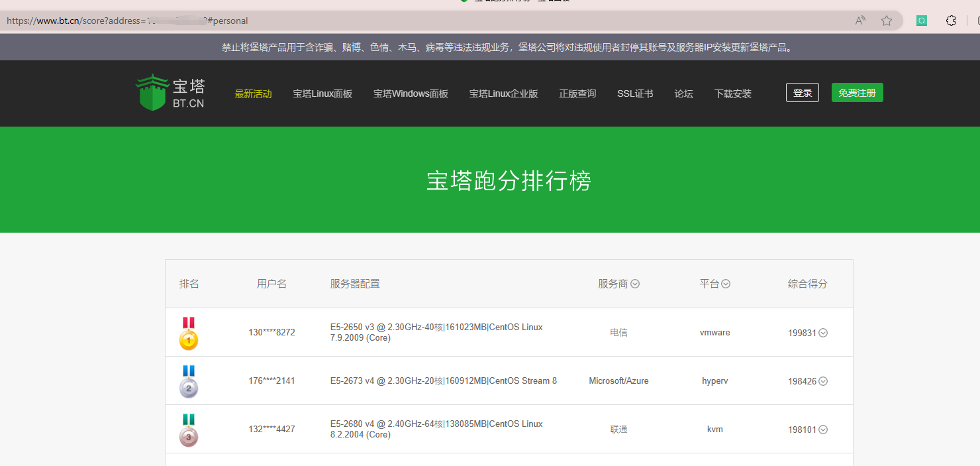Click the green 免费注册 button

coord(857,93)
